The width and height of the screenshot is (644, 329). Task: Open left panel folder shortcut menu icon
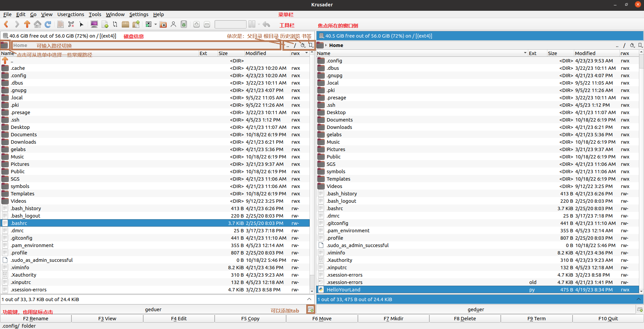(4, 45)
